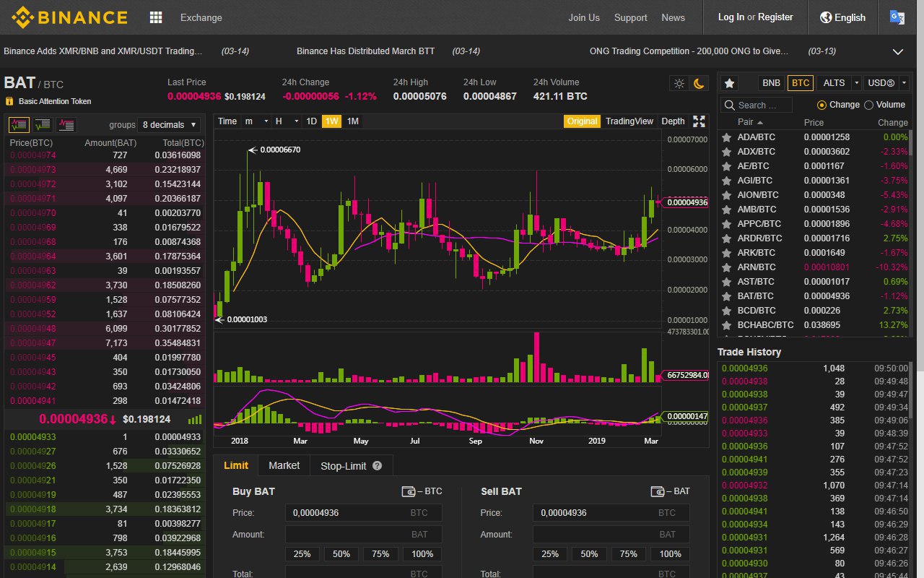Screen dimensions: 924x578
Task: Click the Log In link
Action: pyautogui.click(x=731, y=17)
